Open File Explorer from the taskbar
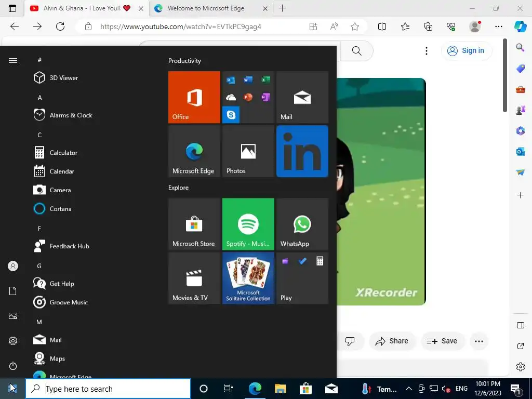Screen dimensions: 532x399 (x=280, y=389)
